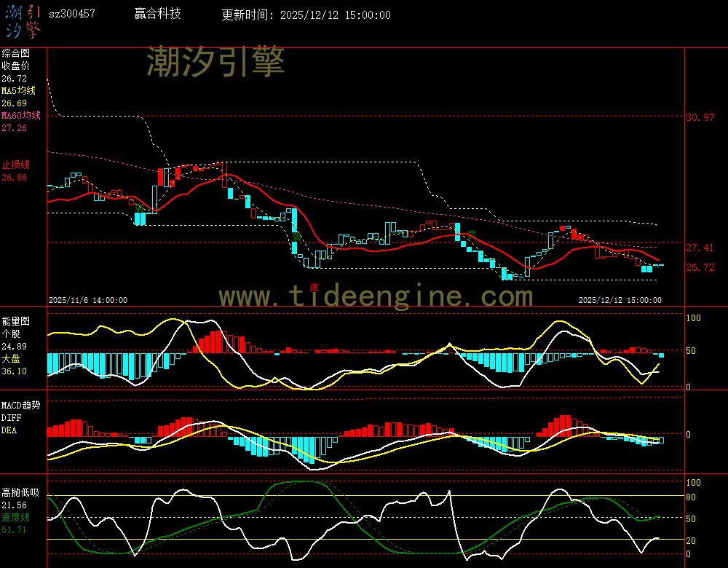Click the green 速度线 legend label

[15, 517]
